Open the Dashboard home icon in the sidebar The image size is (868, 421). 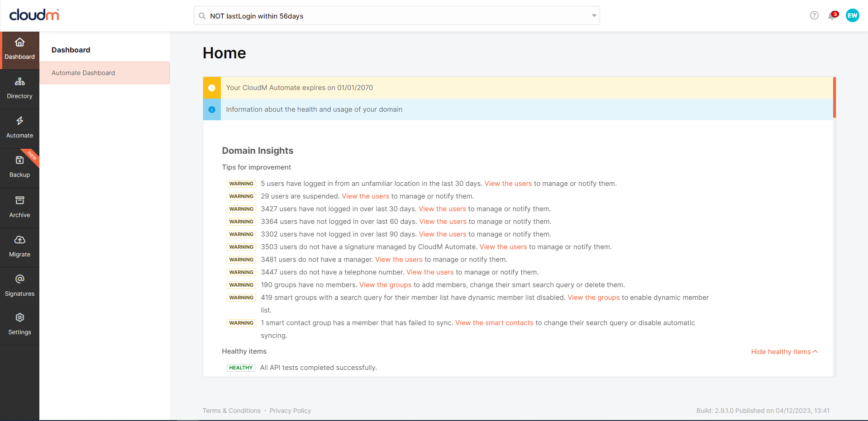19,43
